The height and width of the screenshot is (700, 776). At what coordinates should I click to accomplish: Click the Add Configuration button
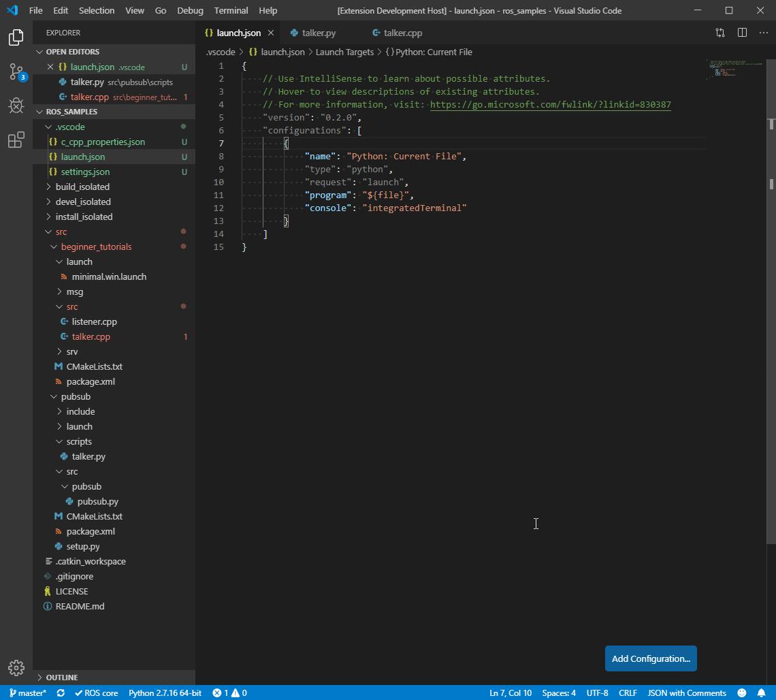tap(650, 658)
